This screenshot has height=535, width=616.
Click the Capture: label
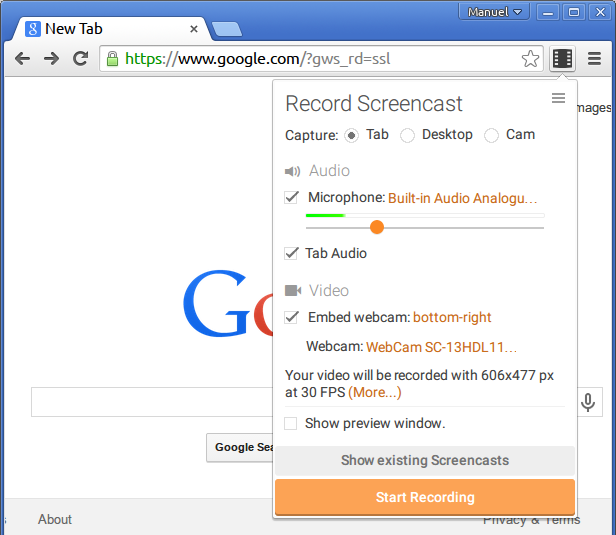[x=312, y=136]
